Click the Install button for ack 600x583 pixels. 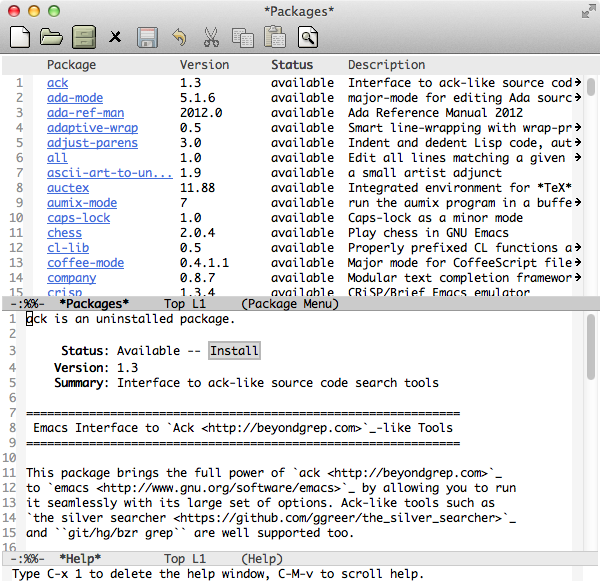tap(235, 351)
